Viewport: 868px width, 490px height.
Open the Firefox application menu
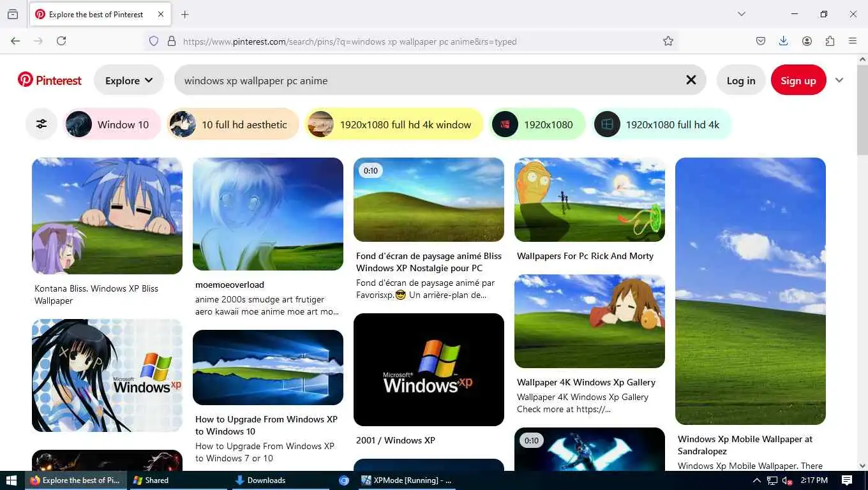point(853,41)
